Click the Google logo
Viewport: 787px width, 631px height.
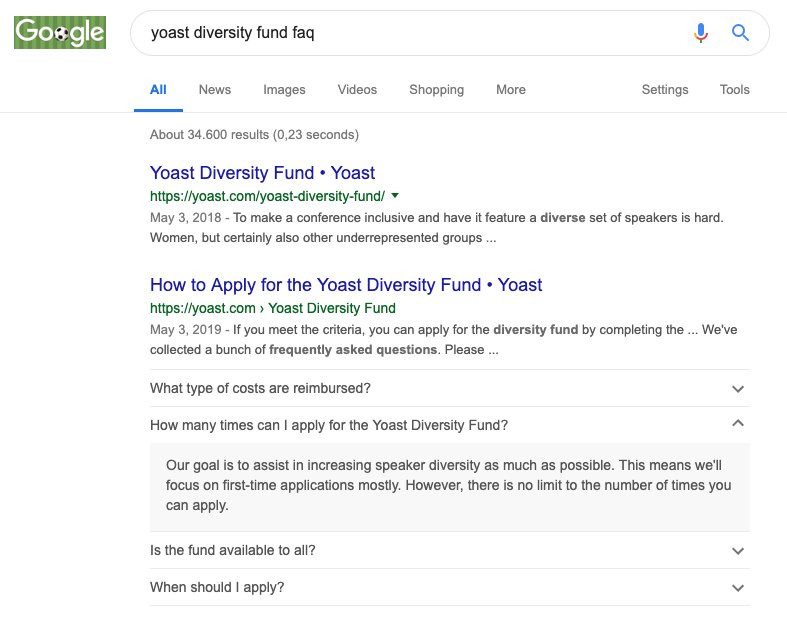pos(60,33)
